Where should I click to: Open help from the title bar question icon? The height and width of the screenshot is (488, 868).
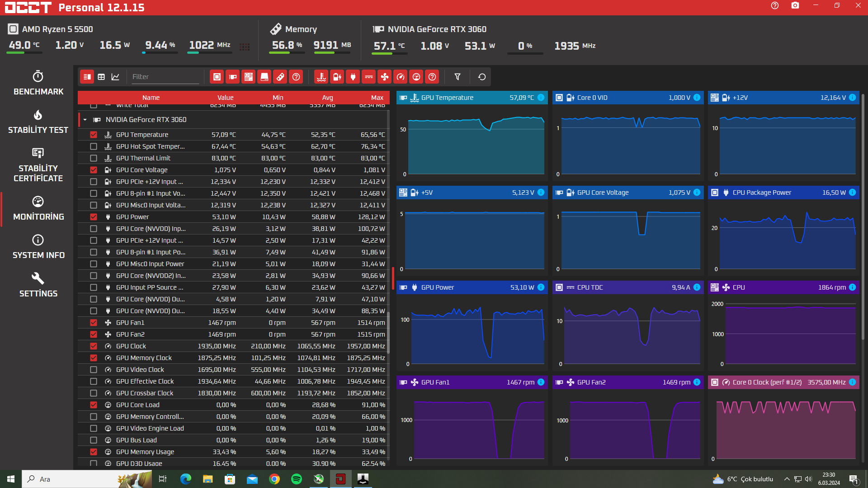point(775,5)
